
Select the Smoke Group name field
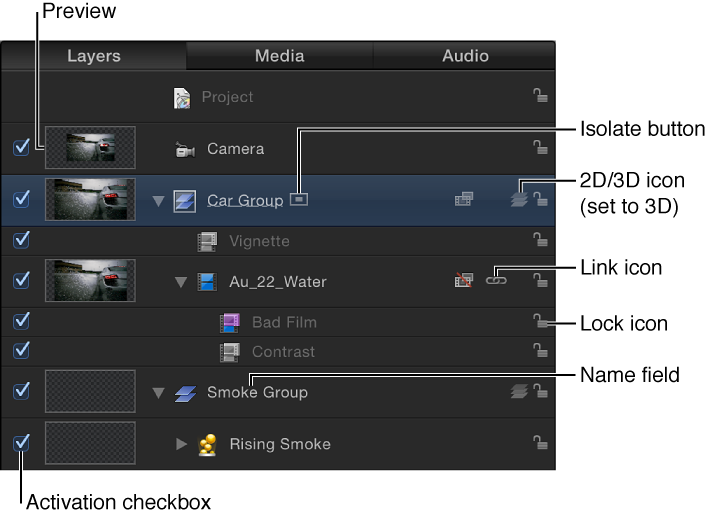(257, 392)
